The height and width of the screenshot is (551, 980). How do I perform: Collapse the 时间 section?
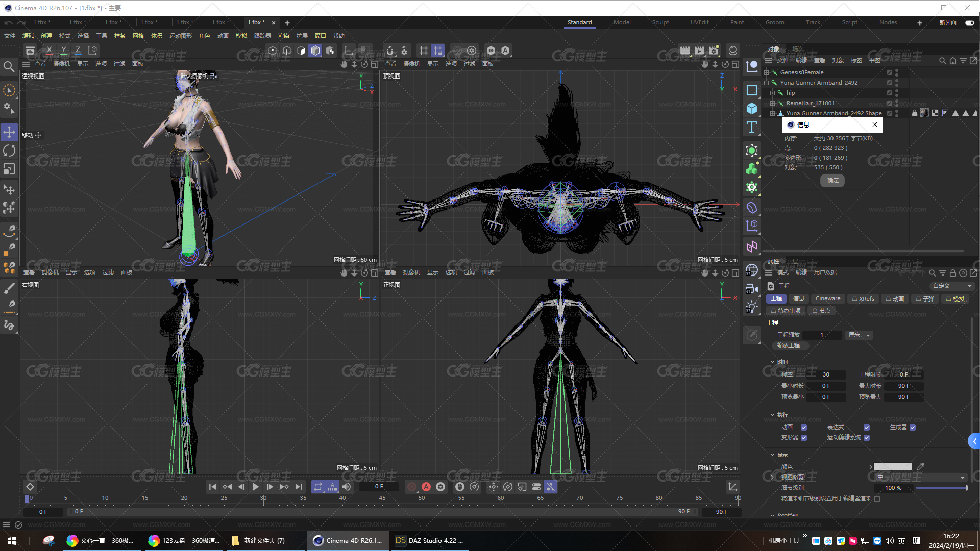coord(773,362)
